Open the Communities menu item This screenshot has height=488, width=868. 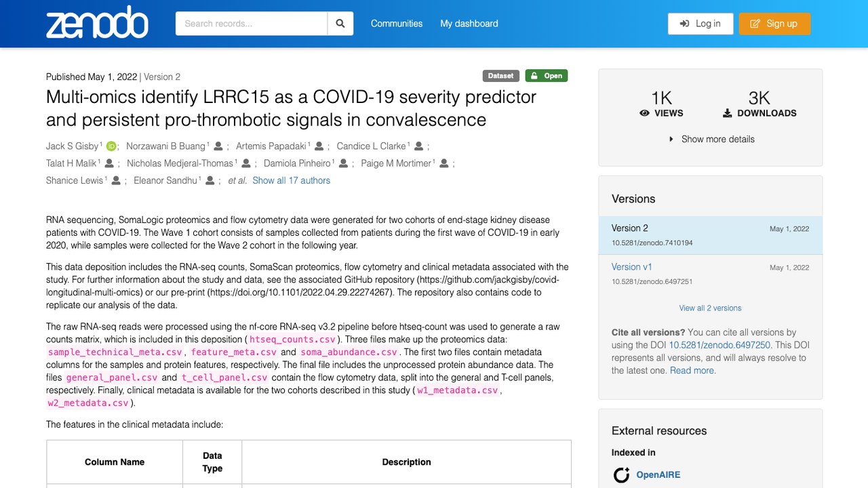coord(397,24)
